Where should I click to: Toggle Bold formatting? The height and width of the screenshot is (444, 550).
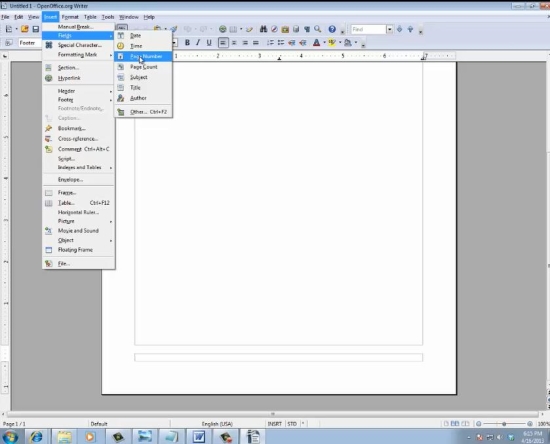pyautogui.click(x=187, y=43)
